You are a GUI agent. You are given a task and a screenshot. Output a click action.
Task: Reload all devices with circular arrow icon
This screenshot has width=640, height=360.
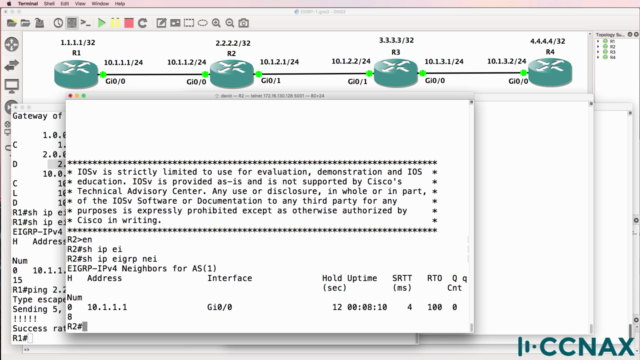(142, 23)
